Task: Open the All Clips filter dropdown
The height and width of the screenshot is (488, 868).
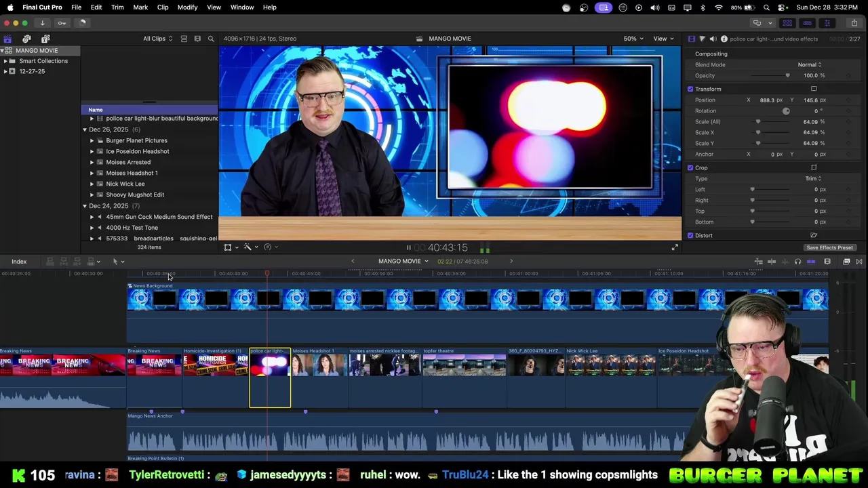Action: [x=157, y=39]
